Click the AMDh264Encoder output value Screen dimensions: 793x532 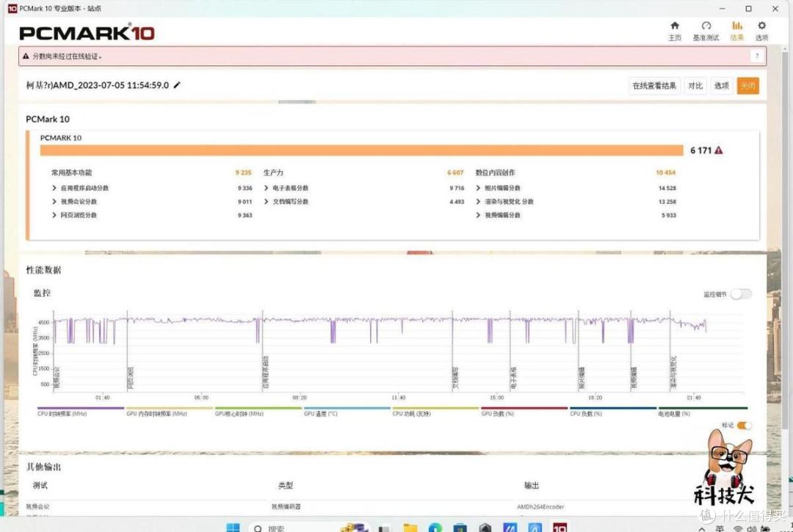(x=540, y=507)
